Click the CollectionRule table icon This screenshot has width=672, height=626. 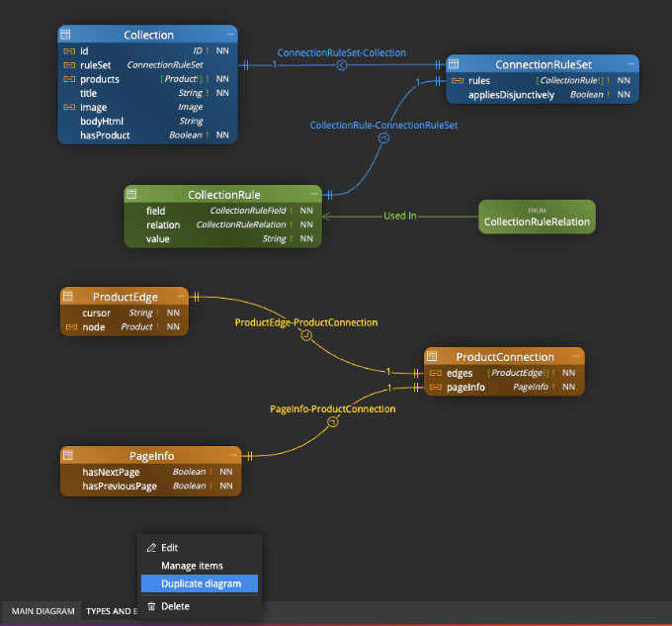point(132,194)
